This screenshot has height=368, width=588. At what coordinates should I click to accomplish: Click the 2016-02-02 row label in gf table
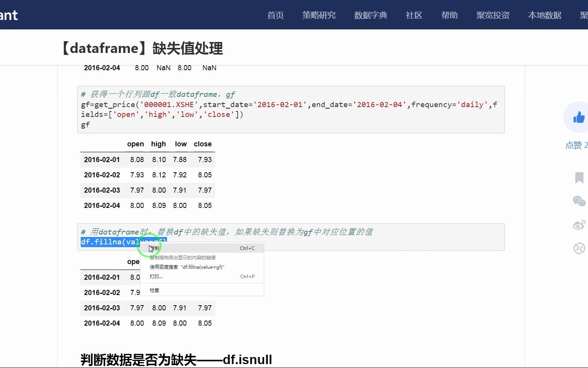pyautogui.click(x=102, y=175)
